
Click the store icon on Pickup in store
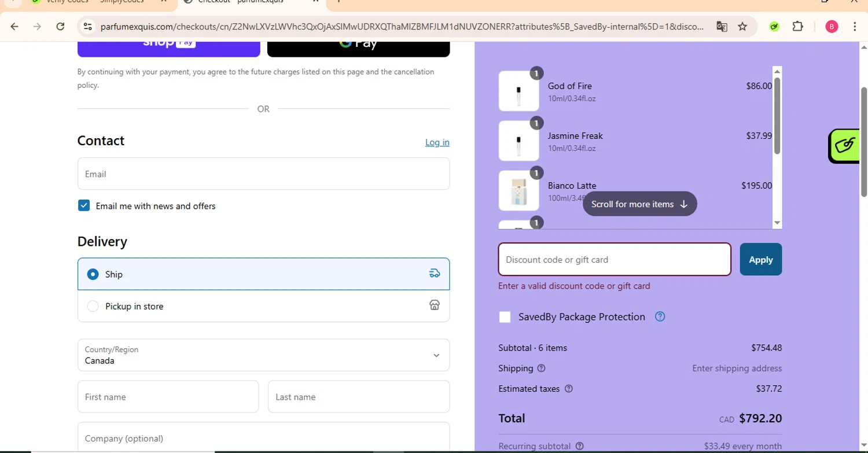pyautogui.click(x=435, y=305)
